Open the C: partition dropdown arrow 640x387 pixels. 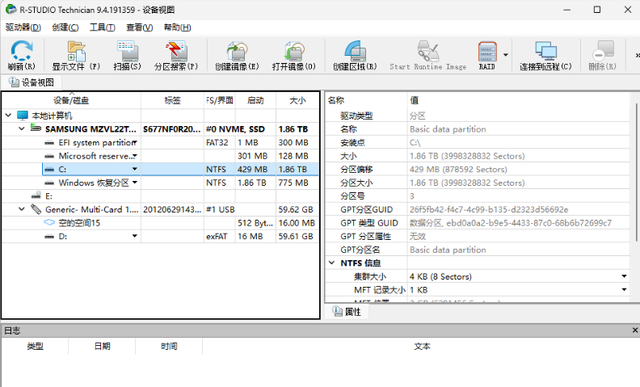pyautogui.click(x=135, y=169)
